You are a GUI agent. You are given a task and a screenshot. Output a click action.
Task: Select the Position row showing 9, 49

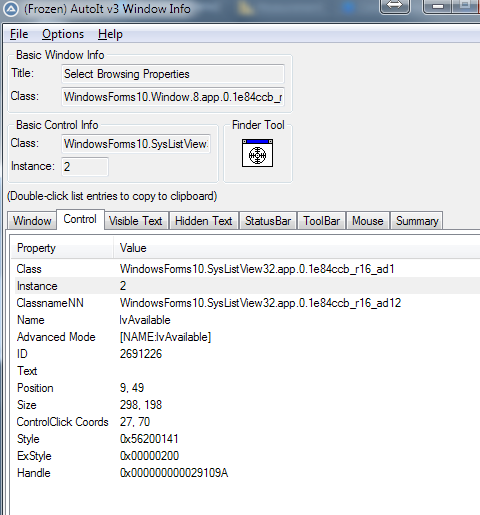[x=247, y=388]
